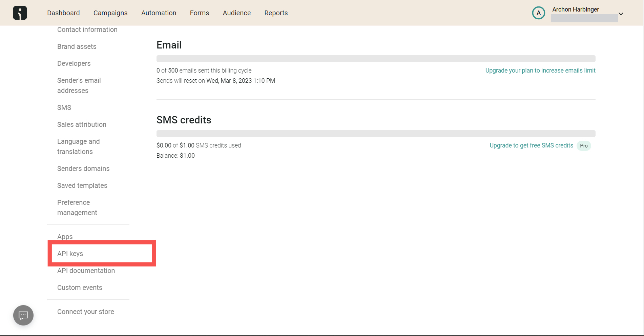Click the Omnisend logo icon

coord(20,13)
